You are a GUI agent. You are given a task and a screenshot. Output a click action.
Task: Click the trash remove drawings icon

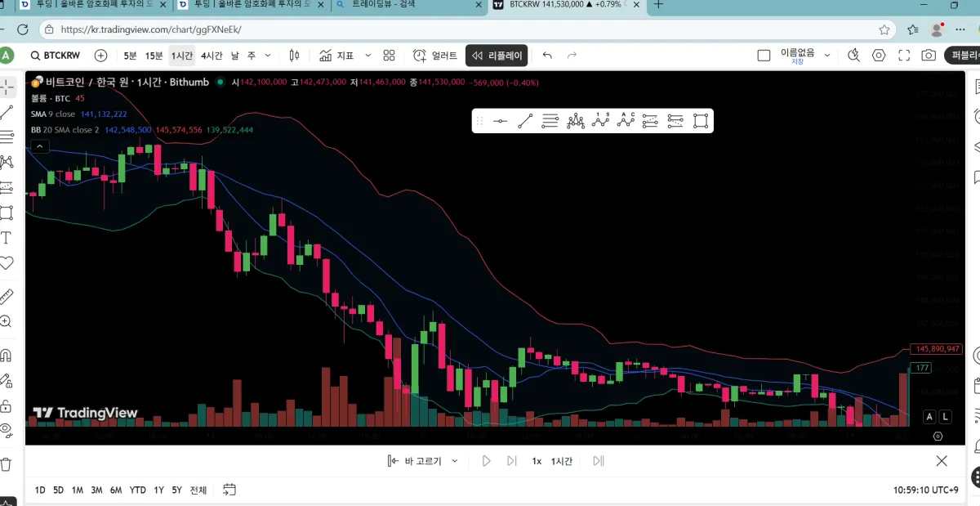pyautogui.click(x=7, y=464)
